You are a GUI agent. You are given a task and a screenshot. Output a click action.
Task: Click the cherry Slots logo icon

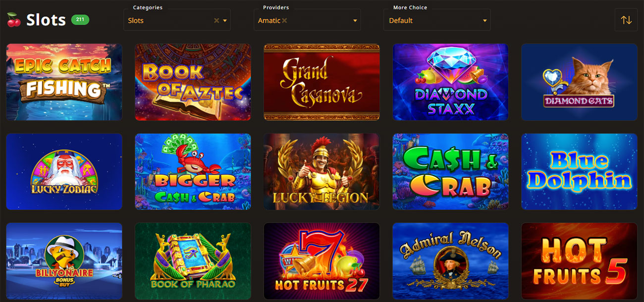[x=13, y=20]
